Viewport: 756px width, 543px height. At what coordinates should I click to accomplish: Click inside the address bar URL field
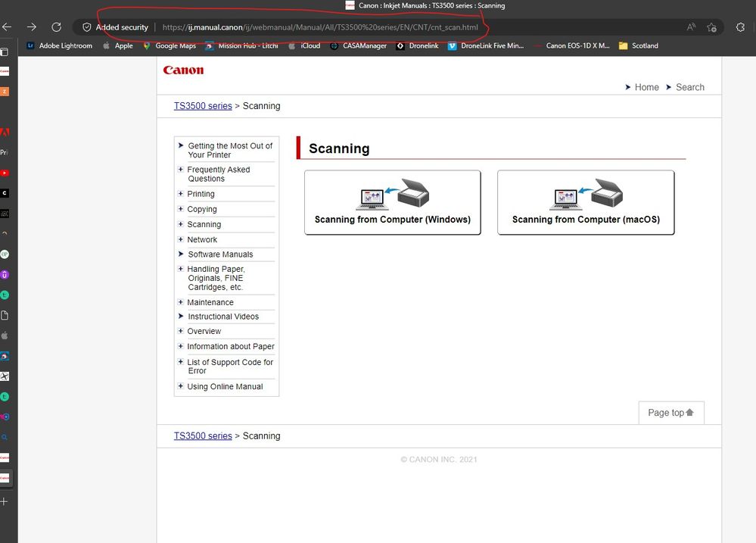coord(318,27)
